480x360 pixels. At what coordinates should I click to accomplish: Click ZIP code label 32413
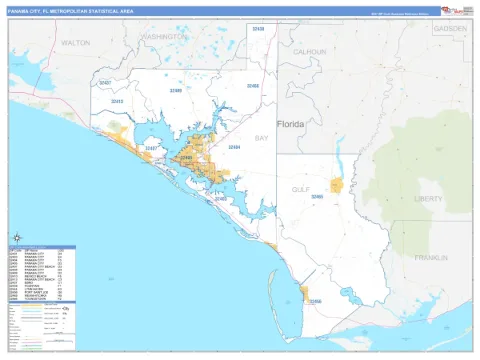[x=117, y=101]
